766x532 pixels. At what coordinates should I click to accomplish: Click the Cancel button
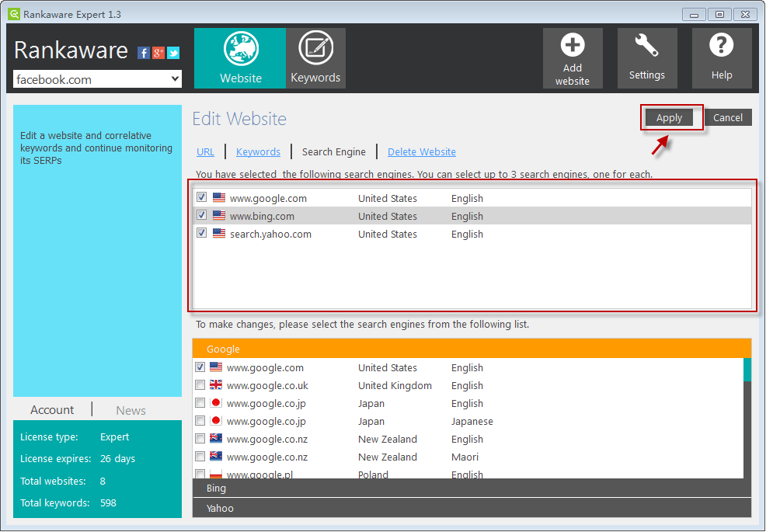(x=727, y=118)
